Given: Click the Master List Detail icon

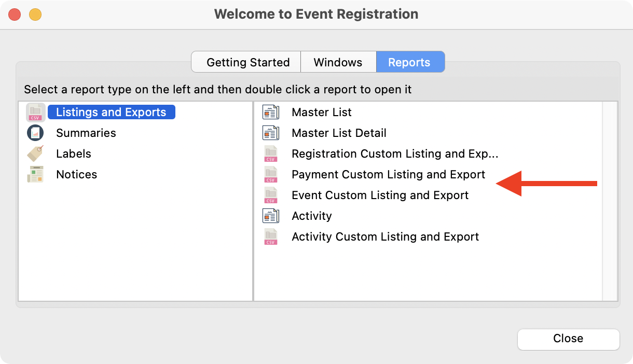Looking at the screenshot, I should tap(270, 133).
